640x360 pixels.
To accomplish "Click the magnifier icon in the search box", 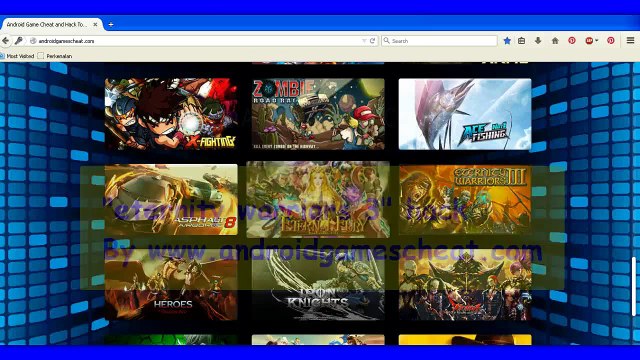I will pos(387,40).
